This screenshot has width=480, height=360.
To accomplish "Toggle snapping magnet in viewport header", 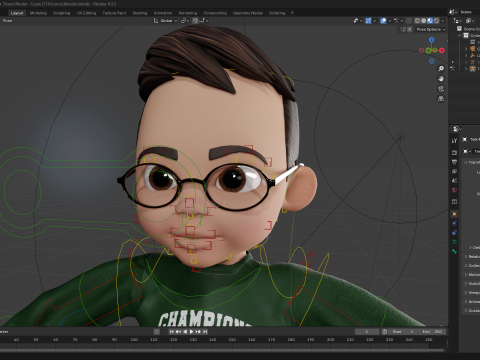I will click(195, 21).
